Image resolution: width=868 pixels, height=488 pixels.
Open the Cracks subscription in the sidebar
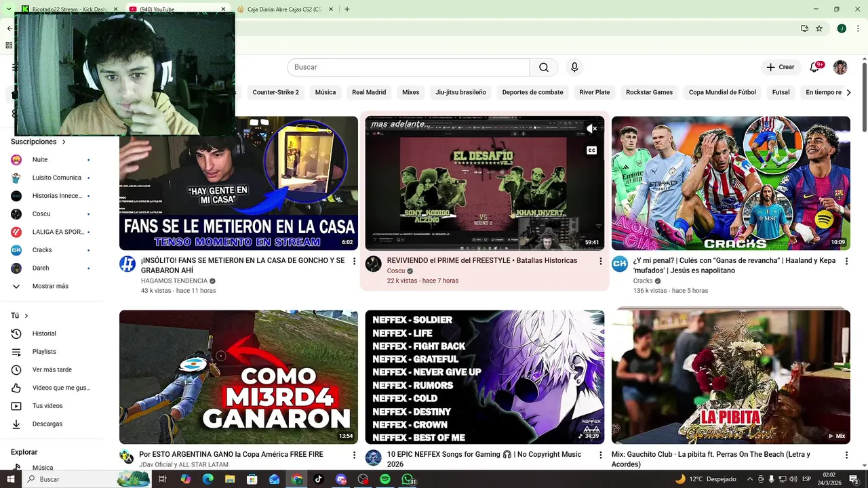click(52, 250)
